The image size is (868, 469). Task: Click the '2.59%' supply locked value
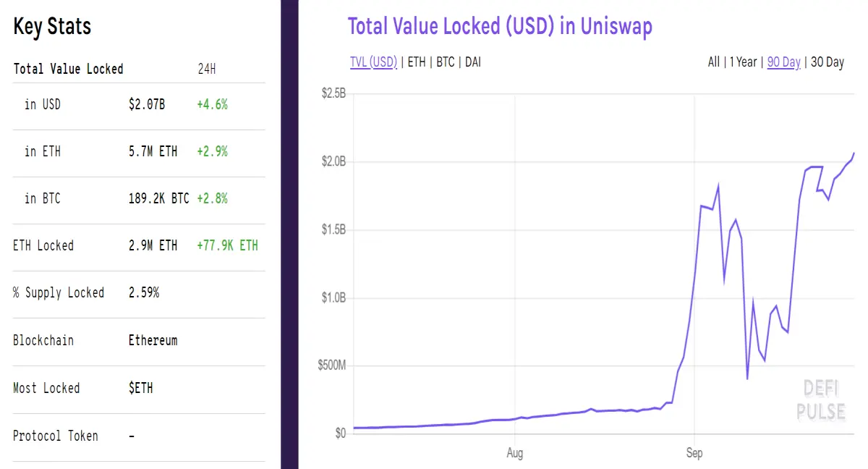click(x=144, y=292)
